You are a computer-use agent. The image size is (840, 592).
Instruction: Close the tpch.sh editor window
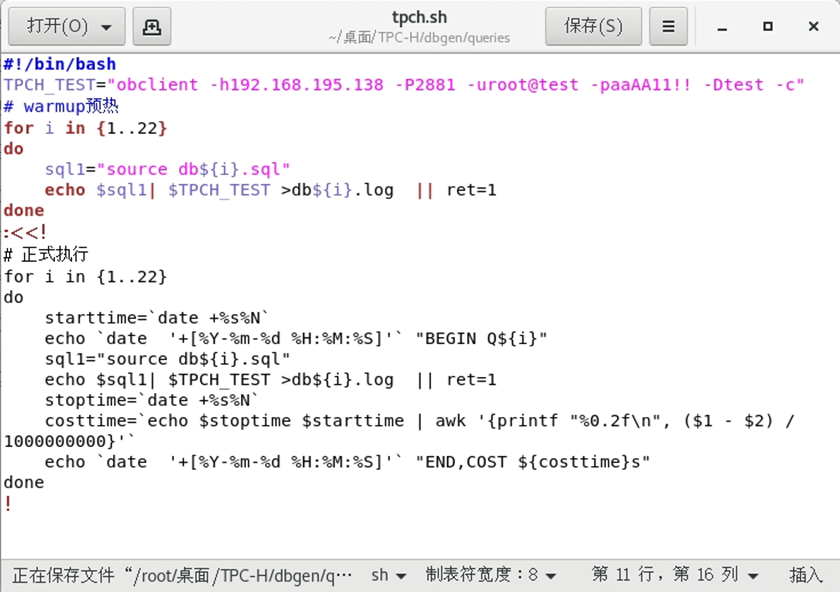(x=813, y=26)
